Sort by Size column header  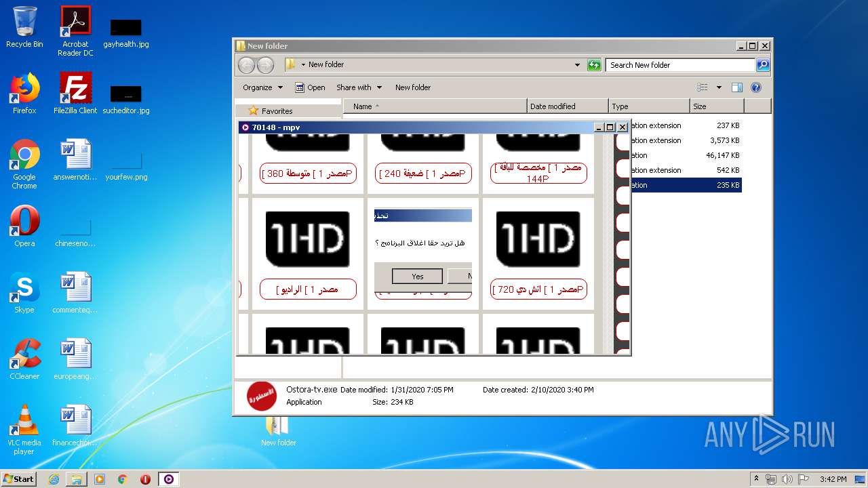tap(717, 106)
